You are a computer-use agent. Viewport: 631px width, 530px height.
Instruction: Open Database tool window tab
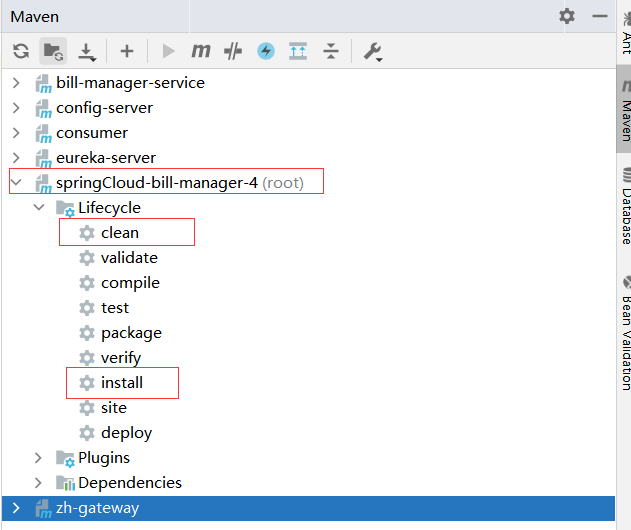pos(626,206)
